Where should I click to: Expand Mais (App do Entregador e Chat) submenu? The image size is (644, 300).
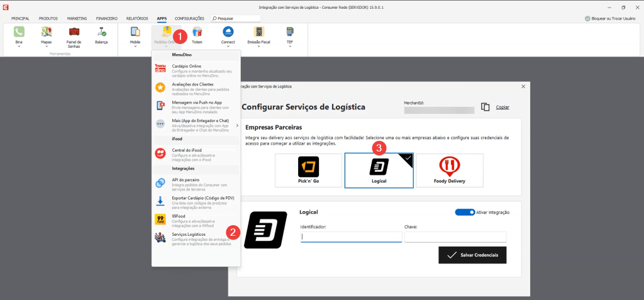point(236,125)
